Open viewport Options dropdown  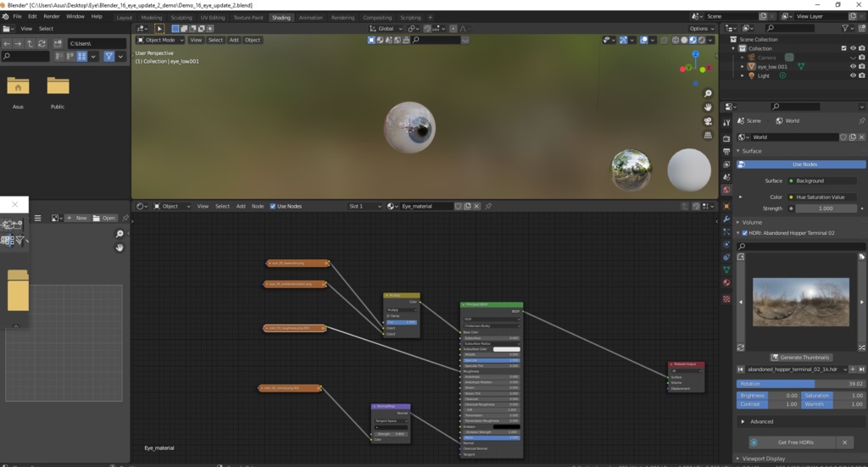(x=702, y=29)
